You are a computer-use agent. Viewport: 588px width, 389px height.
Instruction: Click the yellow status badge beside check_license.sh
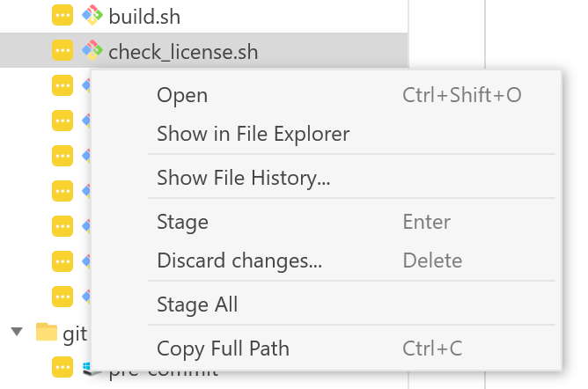pyautogui.click(x=62, y=50)
